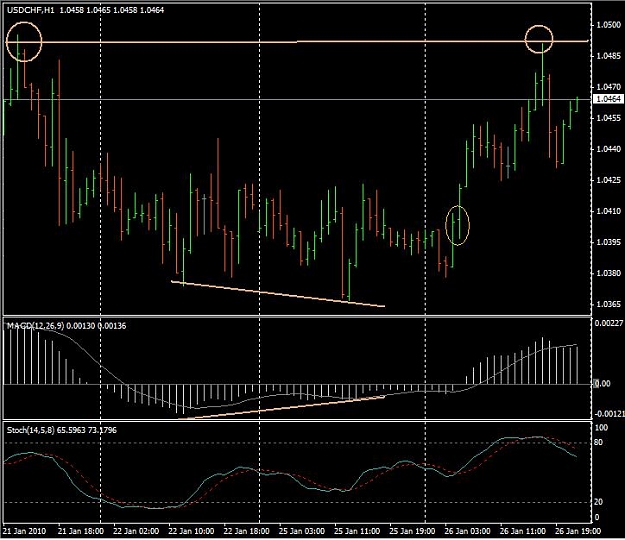
Task: Click the 22 Jan 18:00 time label
Action: point(246,532)
